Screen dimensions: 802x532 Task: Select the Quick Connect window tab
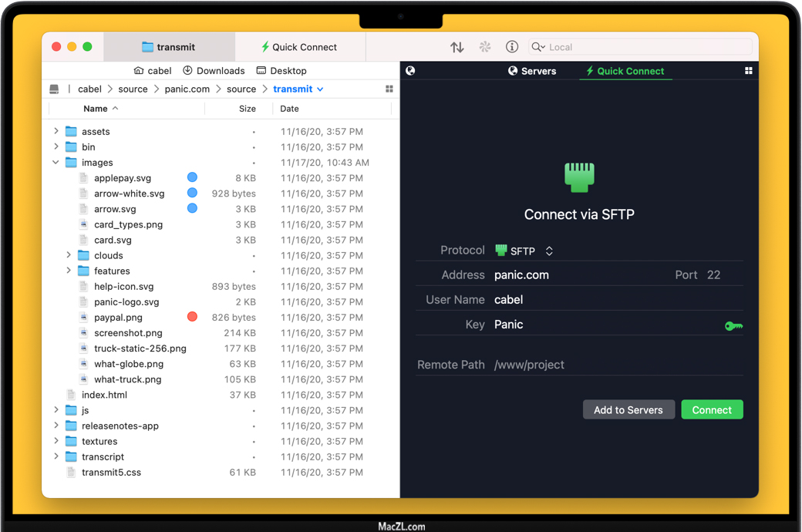point(299,47)
